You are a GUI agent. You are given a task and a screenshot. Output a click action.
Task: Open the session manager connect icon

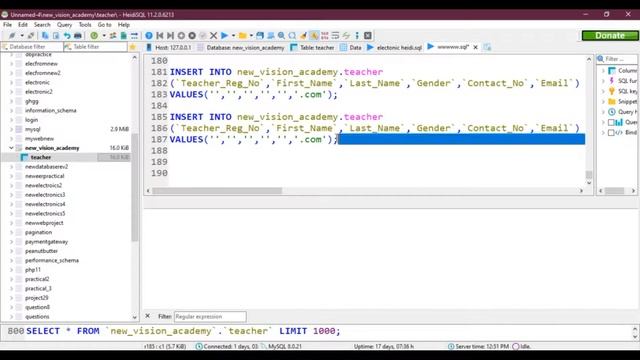pos(12,36)
